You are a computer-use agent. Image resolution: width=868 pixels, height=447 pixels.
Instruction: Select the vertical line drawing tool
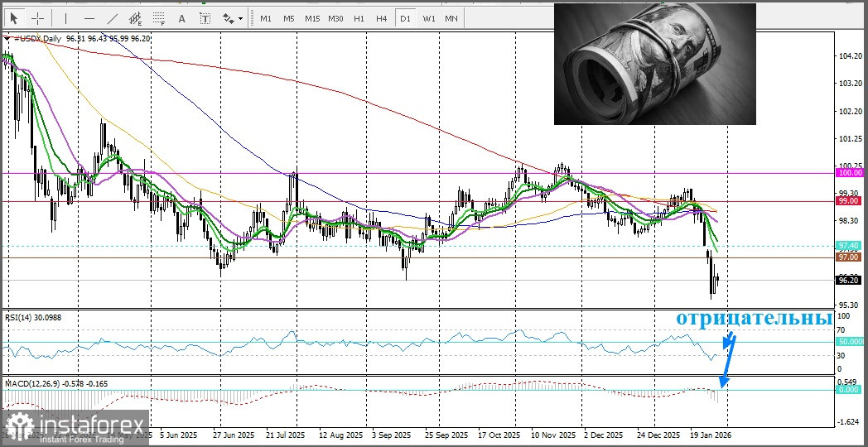pyautogui.click(x=66, y=18)
